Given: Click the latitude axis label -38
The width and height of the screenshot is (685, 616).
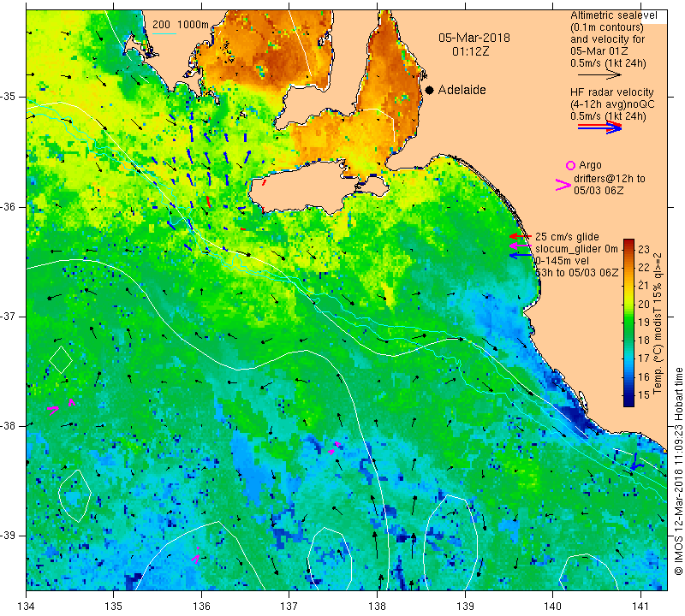Looking at the screenshot, I should click(x=9, y=426).
